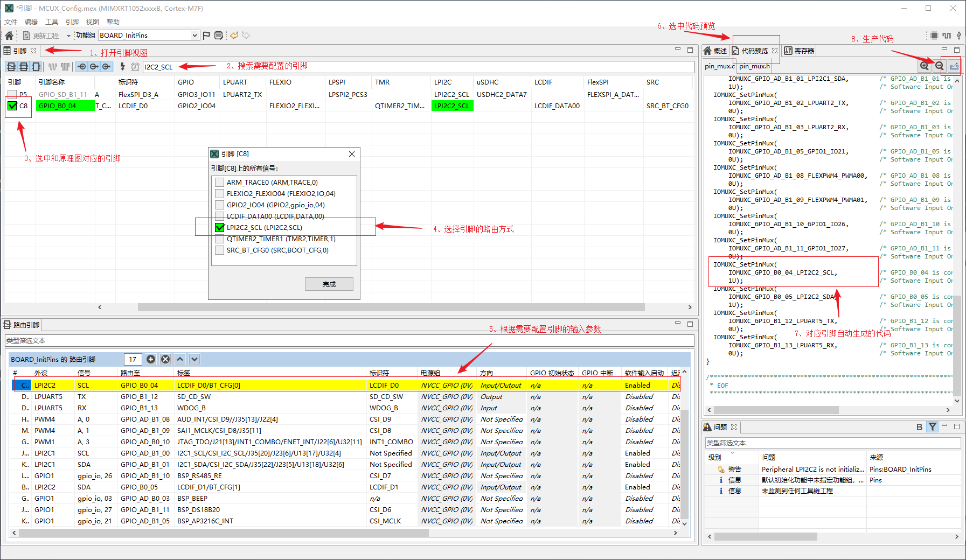Check the GPIO2_IO04 signal checkbox

coord(220,205)
